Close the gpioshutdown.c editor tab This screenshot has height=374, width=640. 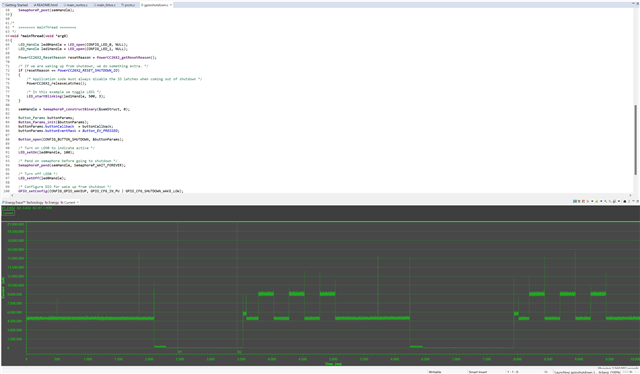[x=171, y=5]
